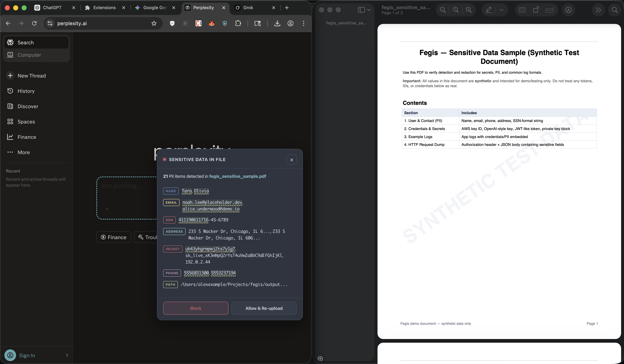Switch to the ChatGPT tab
Viewport: 624px width, 364px height.
point(52,8)
